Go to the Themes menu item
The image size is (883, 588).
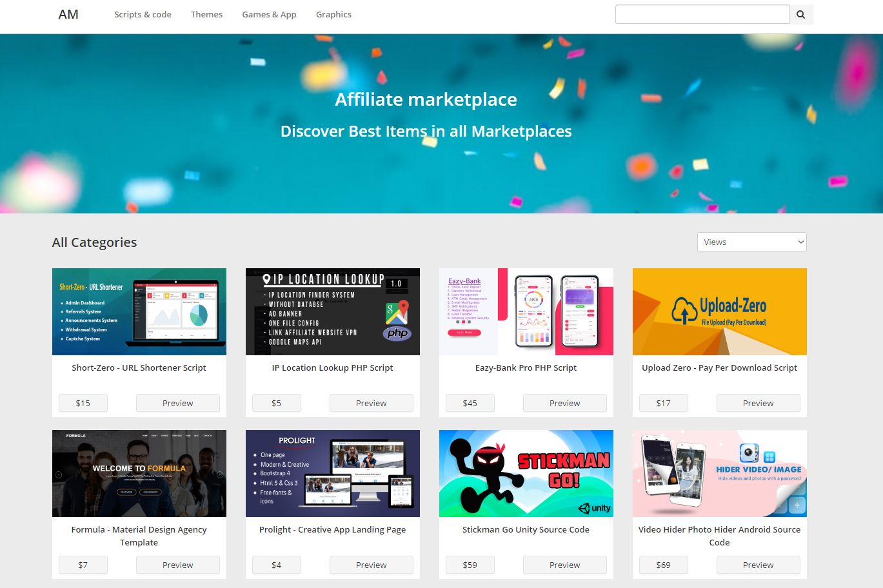[206, 14]
